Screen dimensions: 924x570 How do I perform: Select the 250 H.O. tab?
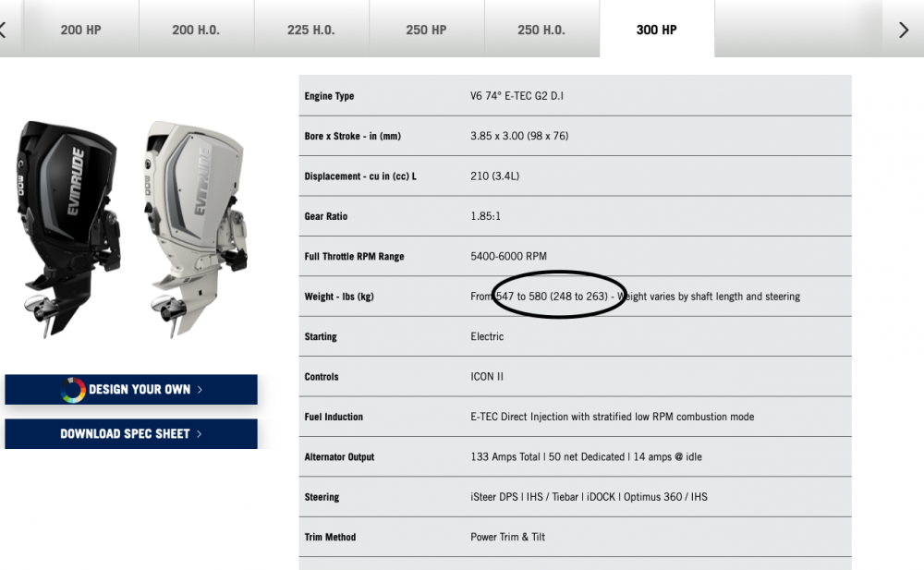(x=541, y=29)
